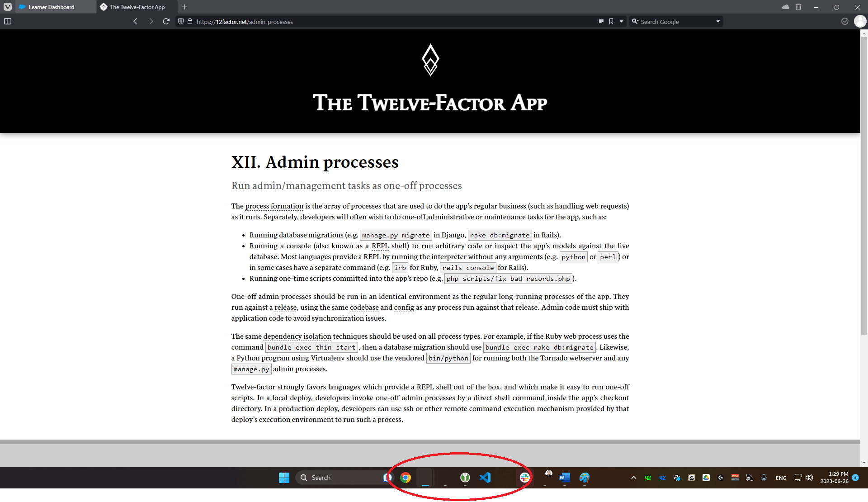Click the Chrome browser icon in taskbar
The image size is (868, 502).
[406, 477]
